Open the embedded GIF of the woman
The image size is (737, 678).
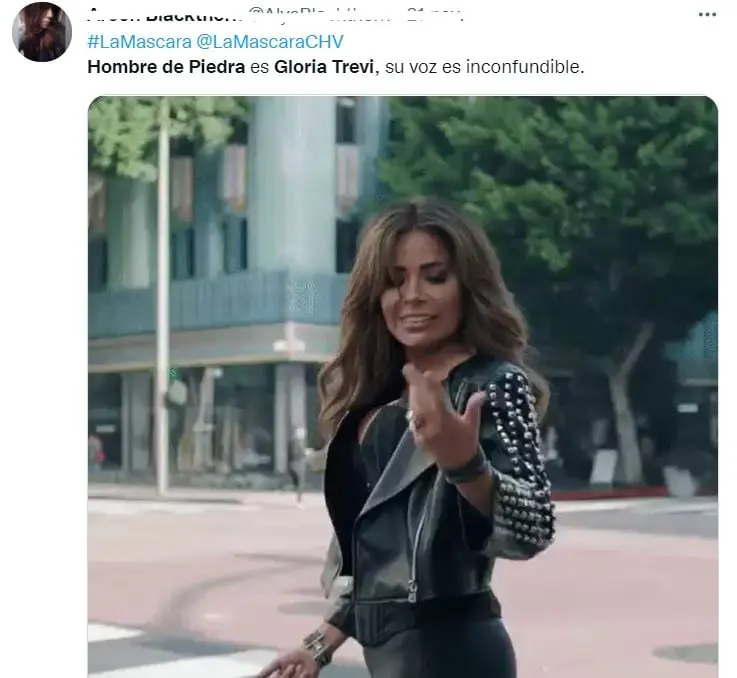[x=403, y=386]
